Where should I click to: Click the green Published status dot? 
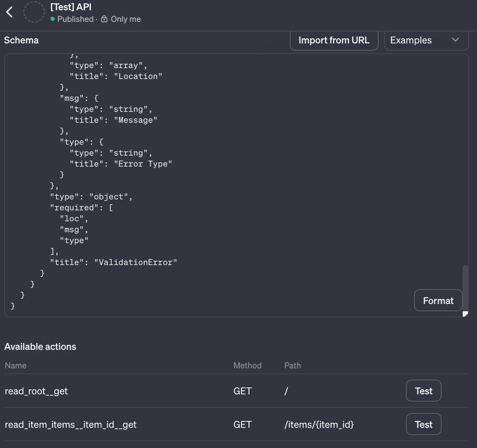(x=52, y=19)
